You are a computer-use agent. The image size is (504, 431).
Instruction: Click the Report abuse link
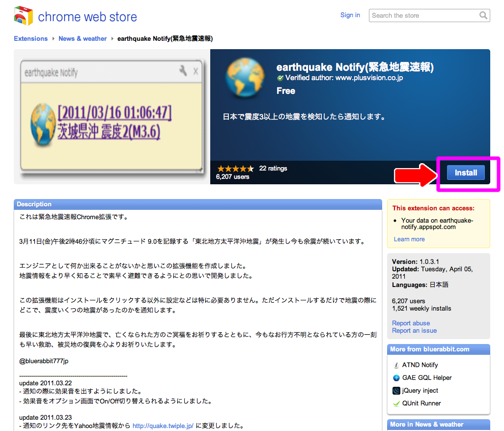pyautogui.click(x=411, y=323)
